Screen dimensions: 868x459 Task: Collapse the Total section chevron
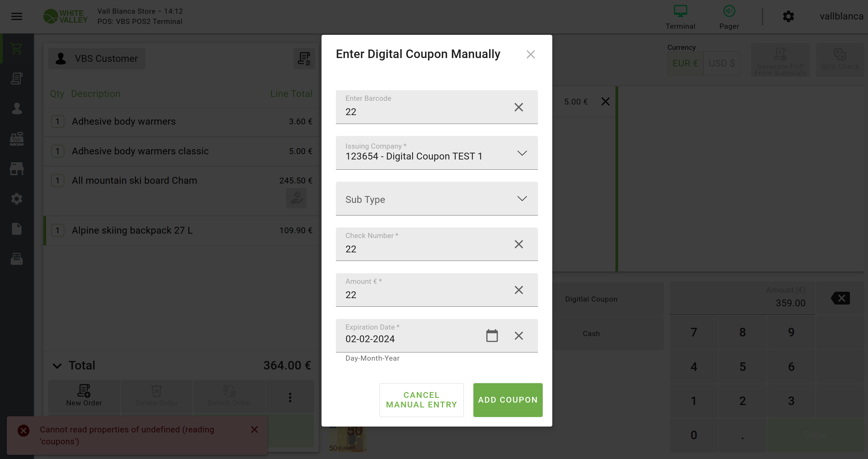click(57, 366)
